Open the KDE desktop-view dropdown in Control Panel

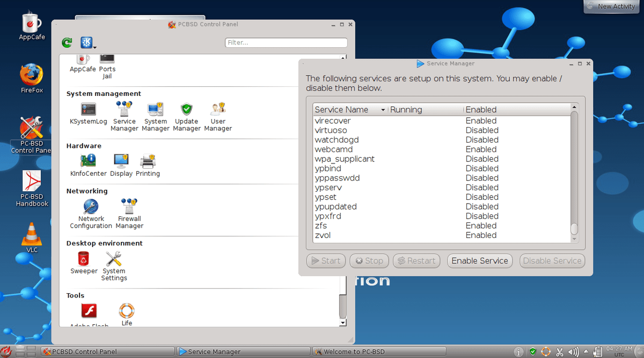88,43
